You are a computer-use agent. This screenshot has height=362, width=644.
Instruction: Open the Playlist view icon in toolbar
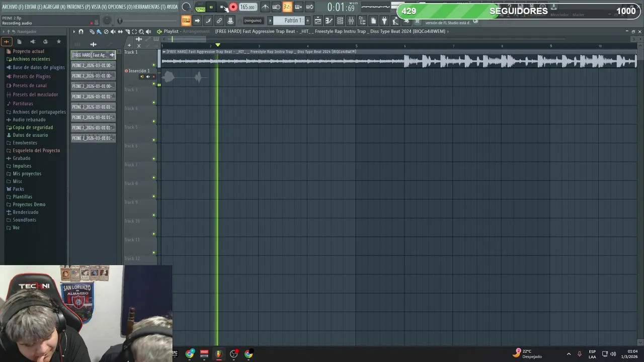tap(318, 21)
